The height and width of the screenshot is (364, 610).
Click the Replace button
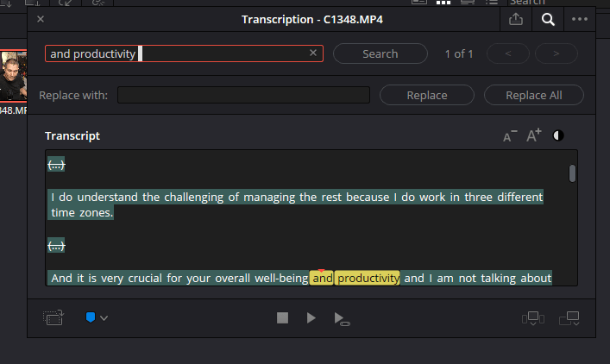coord(427,95)
